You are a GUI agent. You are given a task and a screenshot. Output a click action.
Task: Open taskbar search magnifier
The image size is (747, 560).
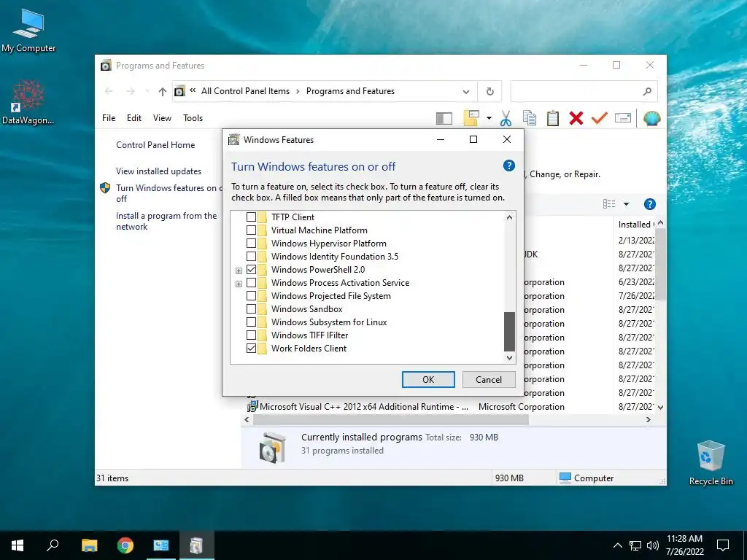coord(53,545)
